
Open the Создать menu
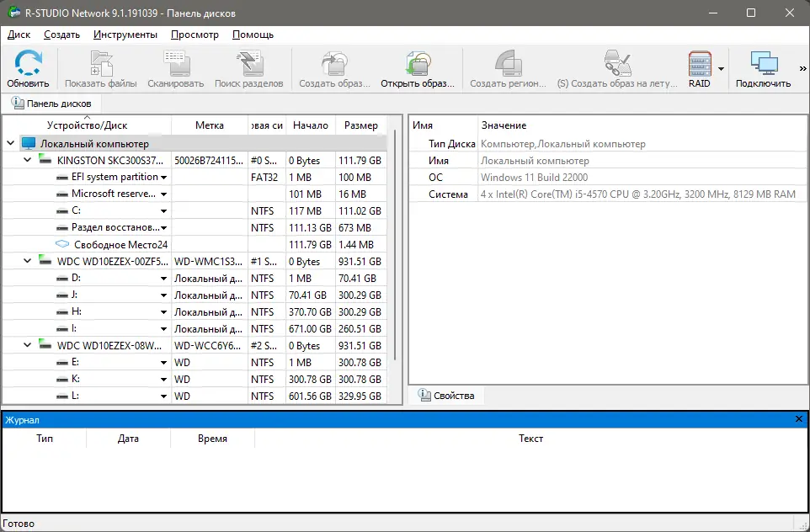pyautogui.click(x=62, y=35)
